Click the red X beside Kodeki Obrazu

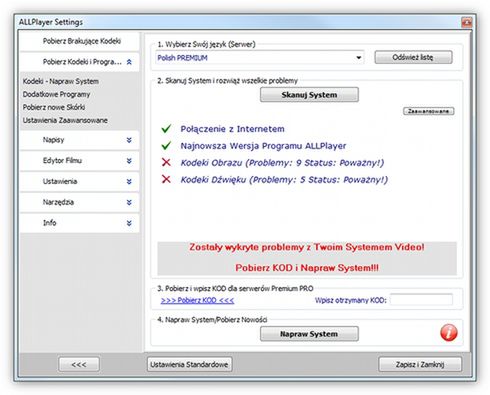pyautogui.click(x=166, y=163)
